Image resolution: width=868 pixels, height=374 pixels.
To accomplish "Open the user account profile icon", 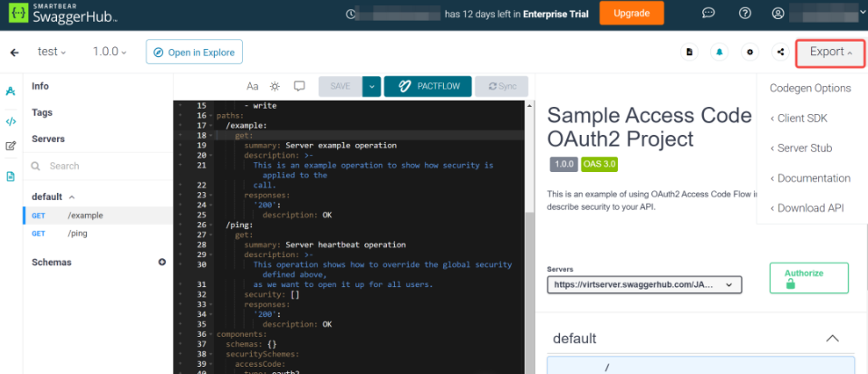I will click(x=777, y=14).
